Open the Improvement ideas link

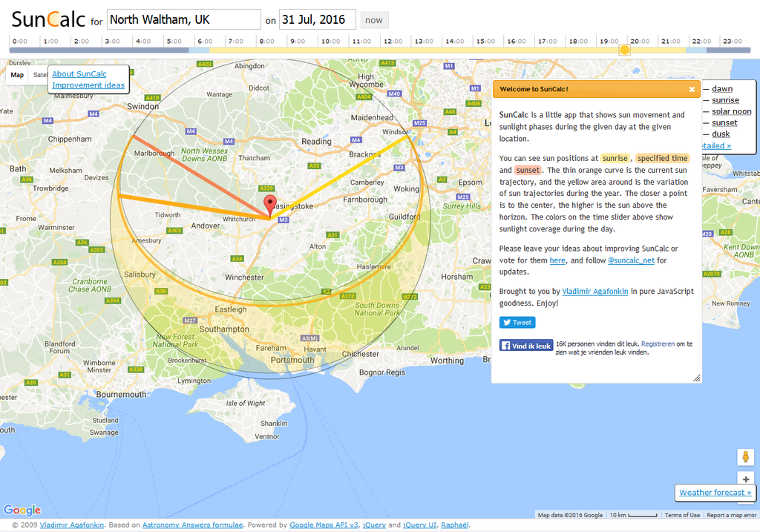pyautogui.click(x=88, y=85)
